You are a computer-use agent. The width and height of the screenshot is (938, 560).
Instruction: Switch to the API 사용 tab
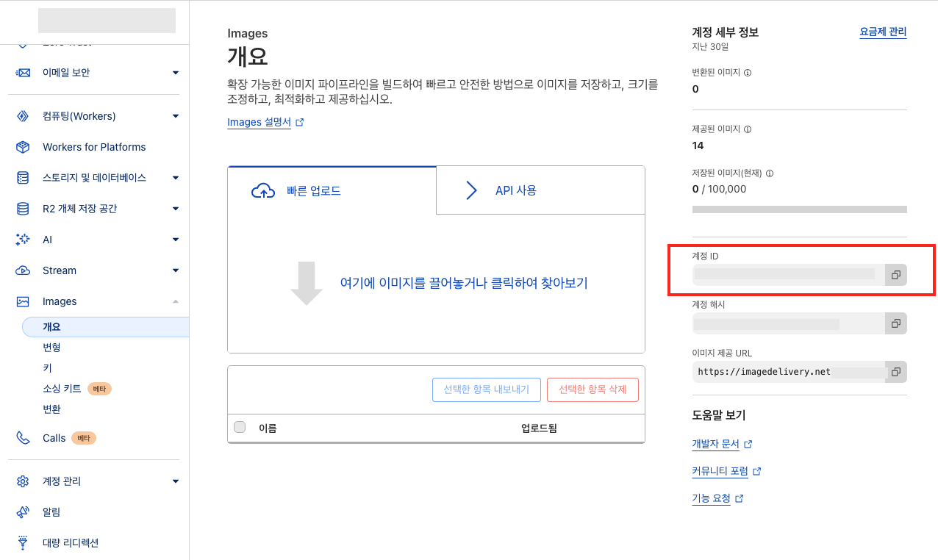pos(515,190)
